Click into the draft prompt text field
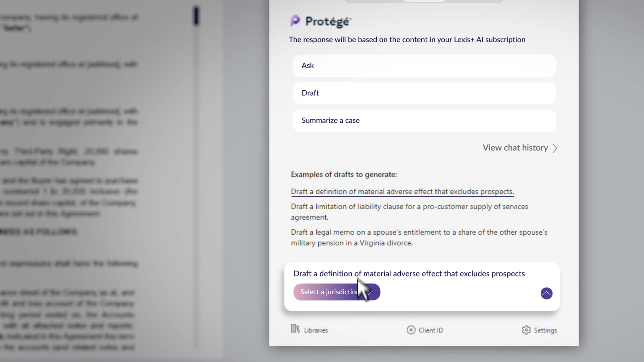The image size is (644, 362). pyautogui.click(x=409, y=274)
